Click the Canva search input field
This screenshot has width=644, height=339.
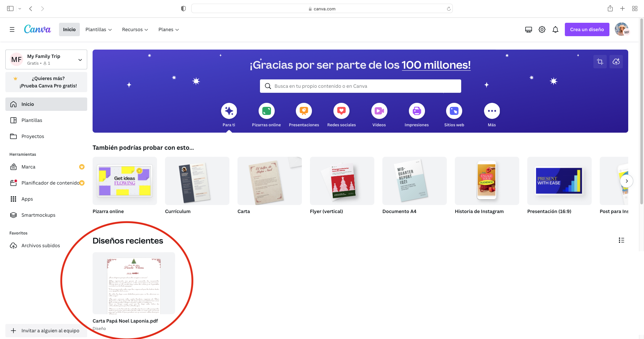[361, 86]
